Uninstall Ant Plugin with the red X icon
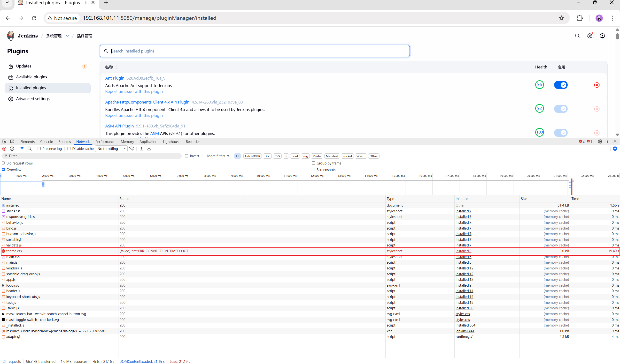The height and width of the screenshot is (364, 620). point(597,85)
